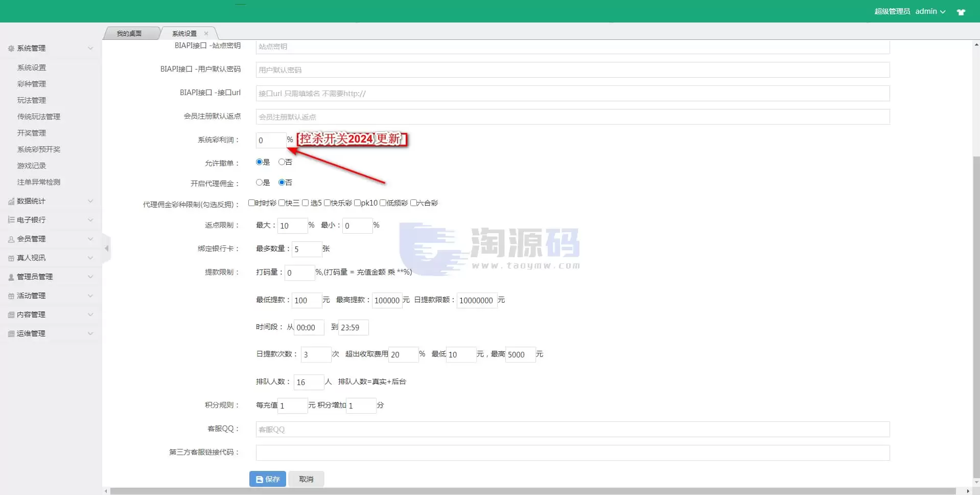Expand the 会员管理 menu chevron
The image size is (980, 495).
point(90,239)
